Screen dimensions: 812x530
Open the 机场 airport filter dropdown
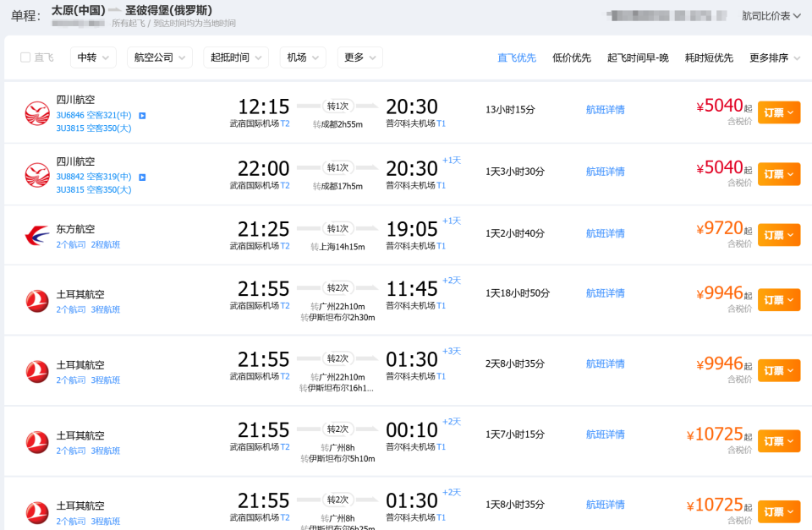pos(303,57)
